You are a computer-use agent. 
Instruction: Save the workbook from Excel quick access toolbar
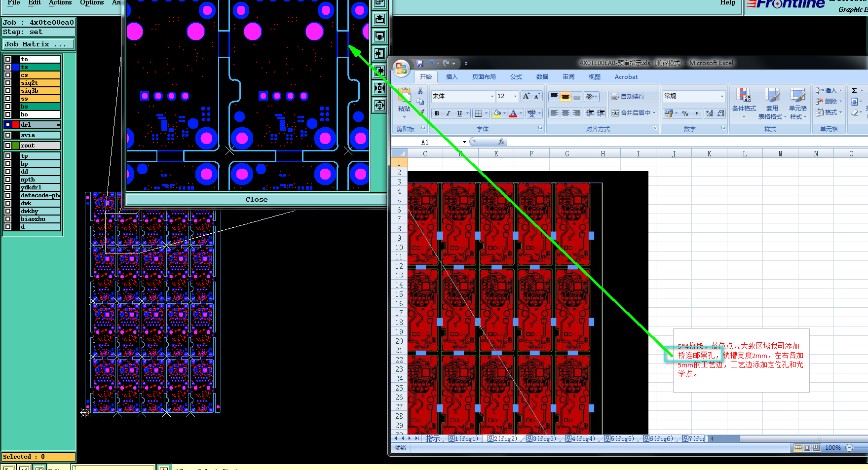[x=420, y=63]
